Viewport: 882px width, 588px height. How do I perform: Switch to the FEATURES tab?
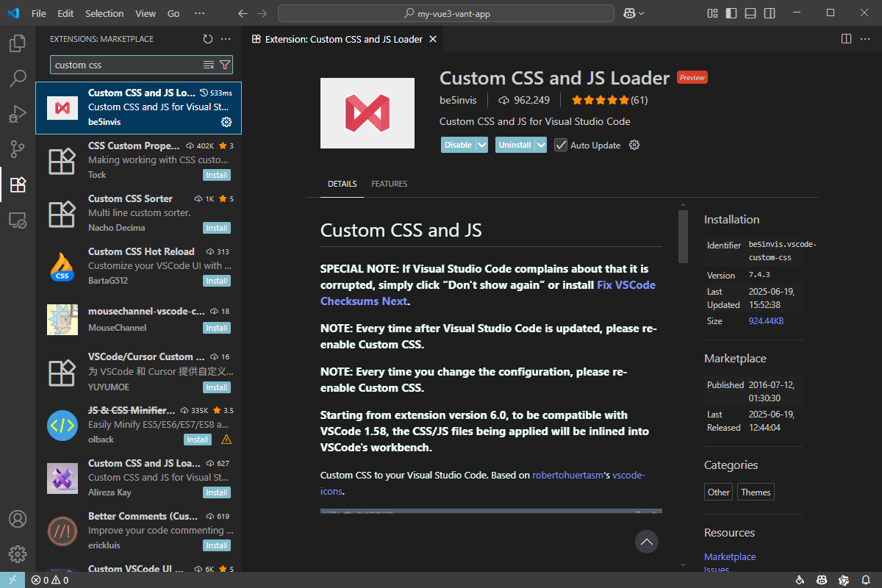[389, 184]
